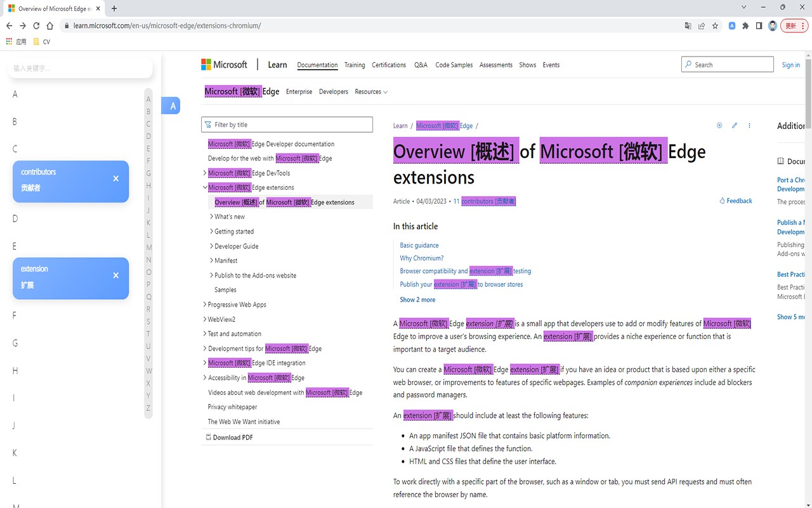Open the browser home page icon
Viewport: 812px width, 508px height.
click(x=50, y=26)
